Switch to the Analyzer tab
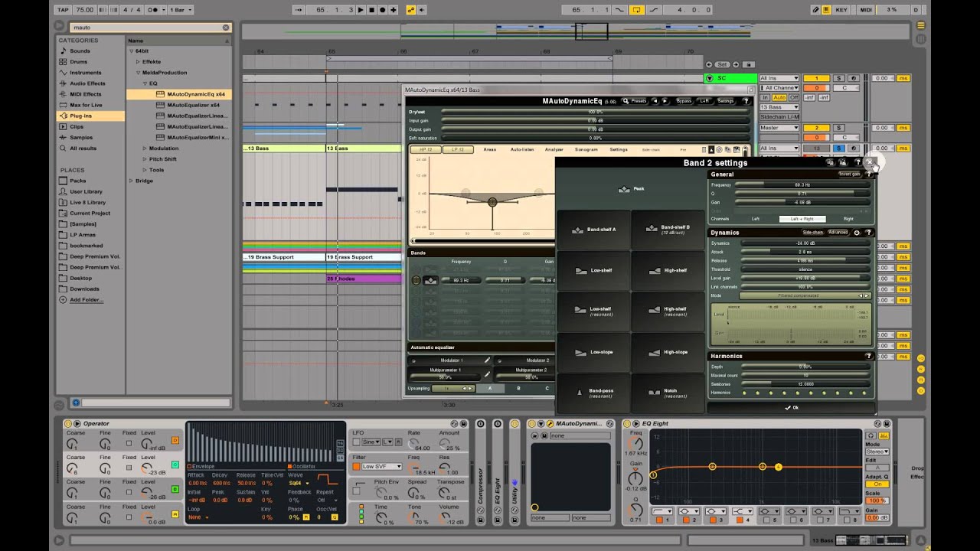Image resolution: width=980 pixels, height=551 pixels. pyautogui.click(x=554, y=149)
